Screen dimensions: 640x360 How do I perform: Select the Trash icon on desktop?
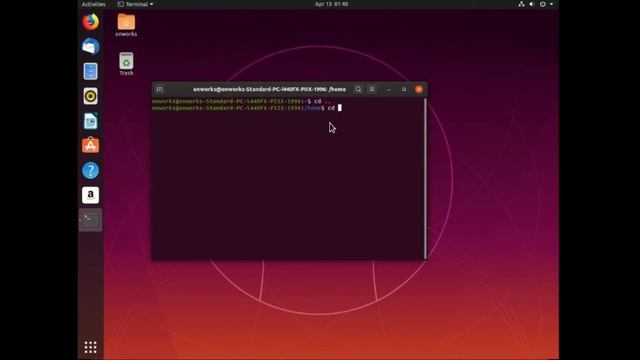(x=126, y=64)
